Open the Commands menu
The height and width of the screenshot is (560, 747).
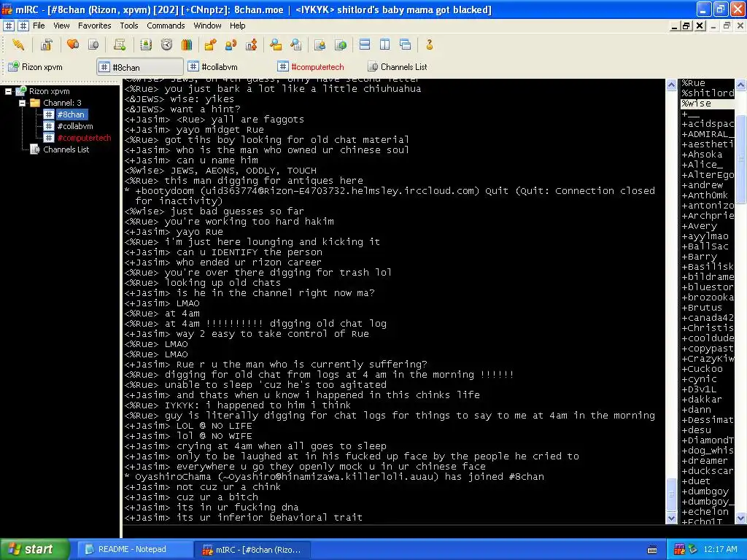click(166, 26)
